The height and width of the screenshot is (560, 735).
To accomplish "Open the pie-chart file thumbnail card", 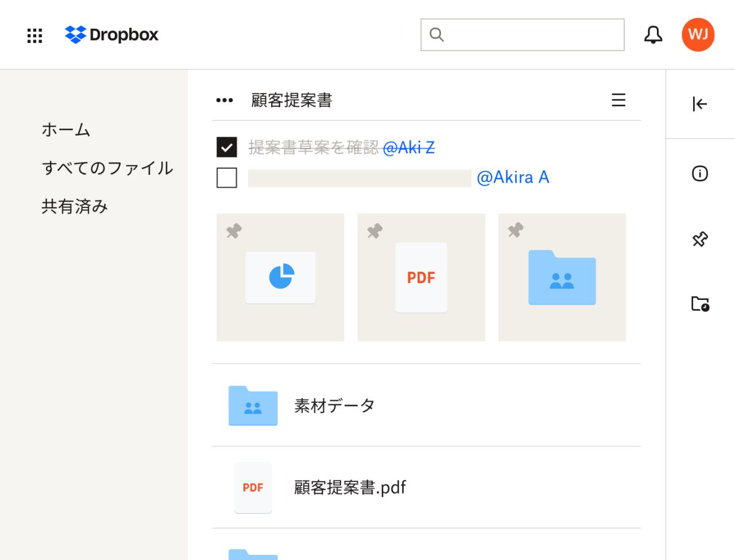I will (280, 277).
